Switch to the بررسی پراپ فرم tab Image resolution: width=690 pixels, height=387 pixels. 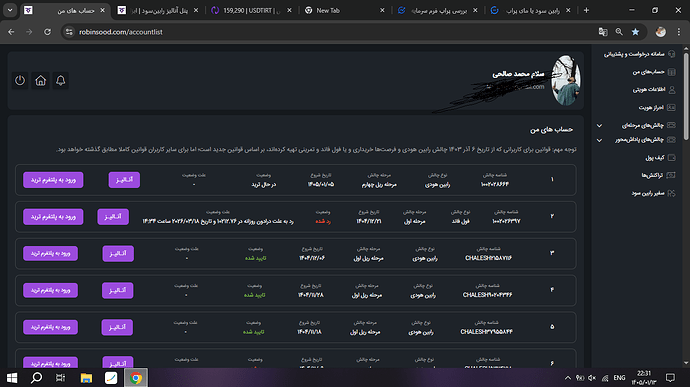pyautogui.click(x=438, y=10)
